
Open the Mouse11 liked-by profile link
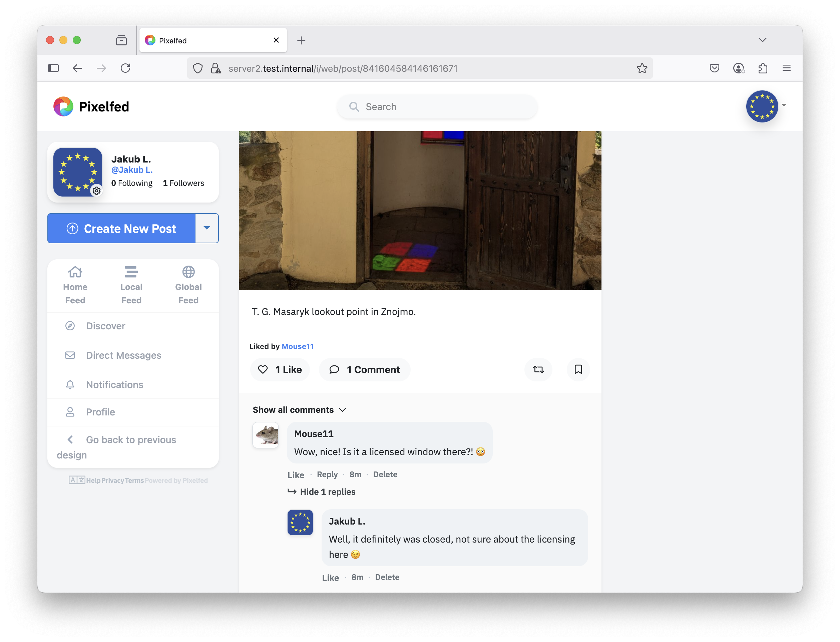(298, 346)
